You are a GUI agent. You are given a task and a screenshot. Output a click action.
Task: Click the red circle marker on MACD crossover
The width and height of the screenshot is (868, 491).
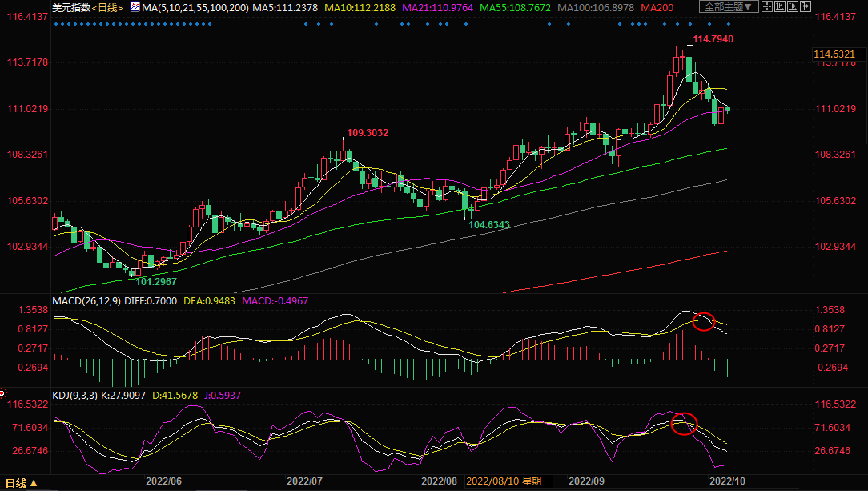pyautogui.click(x=703, y=320)
